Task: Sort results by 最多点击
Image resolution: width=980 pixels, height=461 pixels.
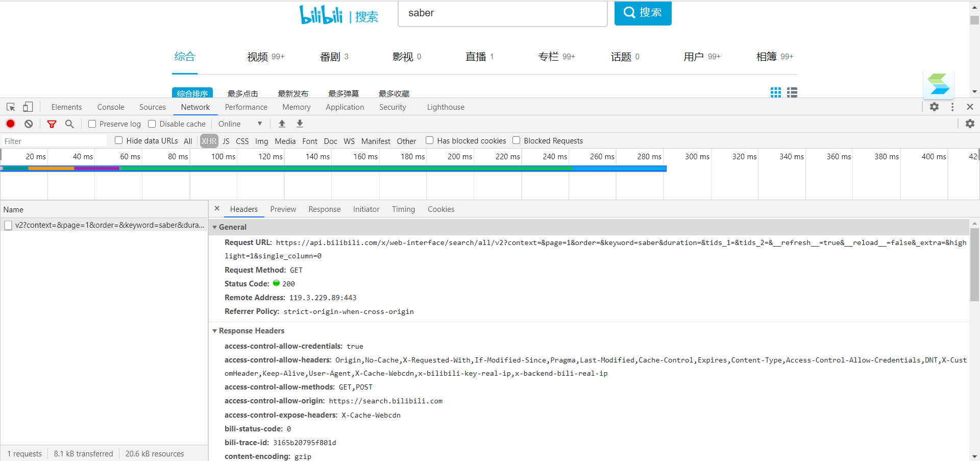Action: 242,93
